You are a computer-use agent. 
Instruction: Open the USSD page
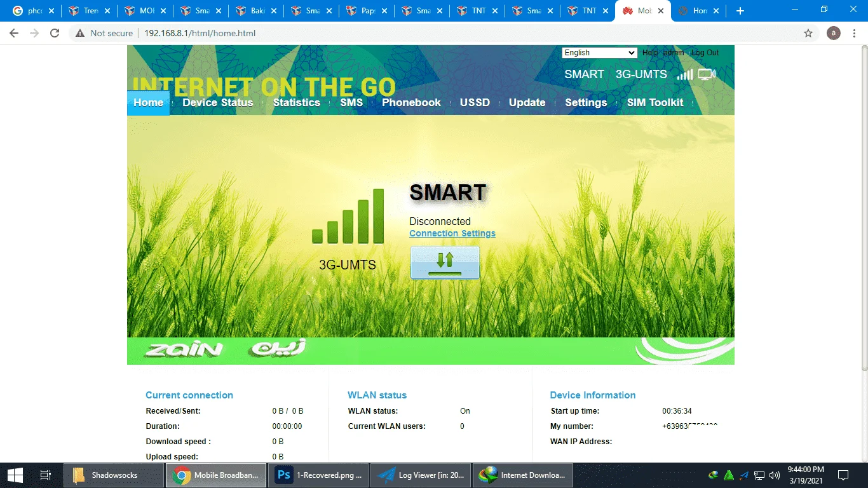[x=475, y=102]
